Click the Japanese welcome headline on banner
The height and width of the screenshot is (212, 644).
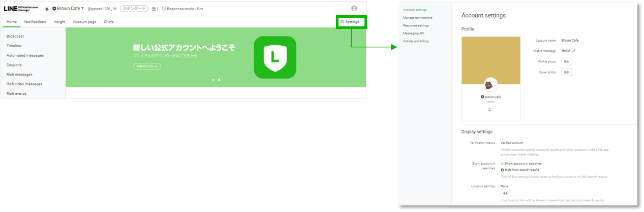(184, 47)
